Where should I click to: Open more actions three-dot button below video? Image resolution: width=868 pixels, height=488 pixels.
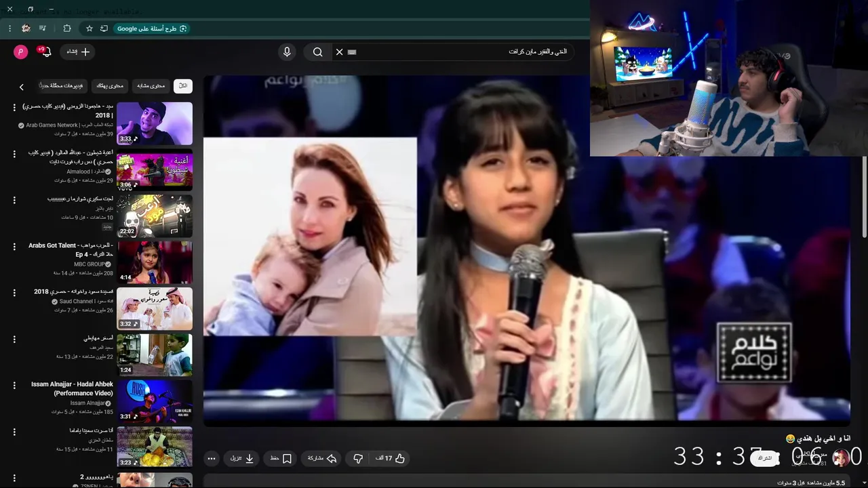pyautogui.click(x=212, y=459)
